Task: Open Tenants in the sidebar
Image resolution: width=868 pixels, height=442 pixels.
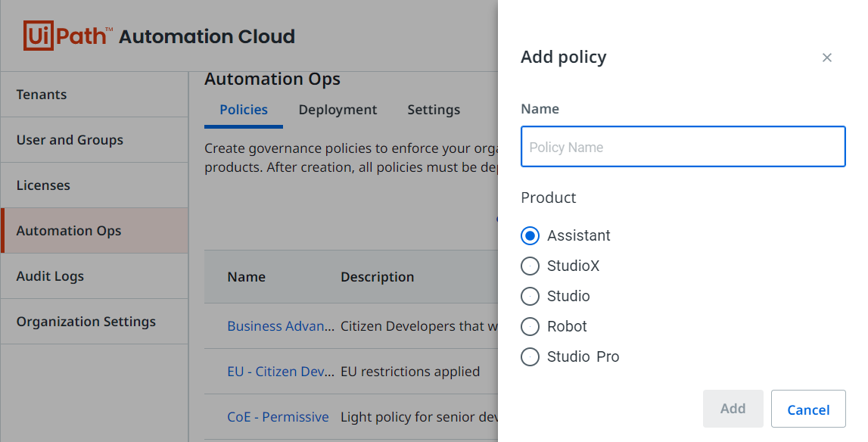Action: pos(94,95)
